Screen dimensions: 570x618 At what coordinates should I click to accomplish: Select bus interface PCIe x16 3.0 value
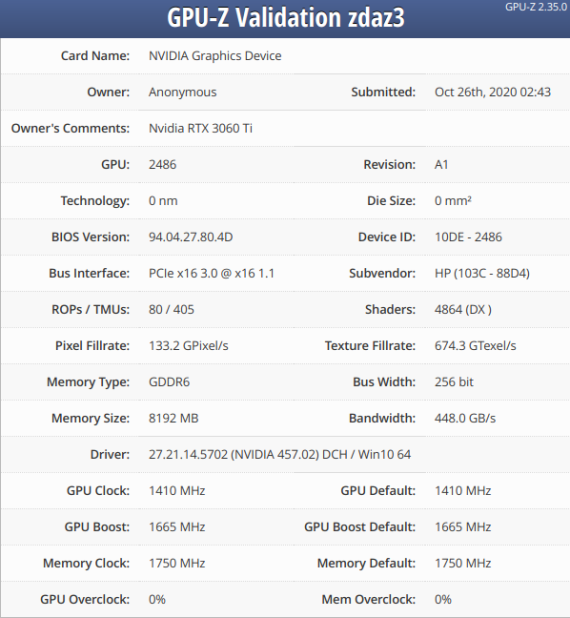211,274
